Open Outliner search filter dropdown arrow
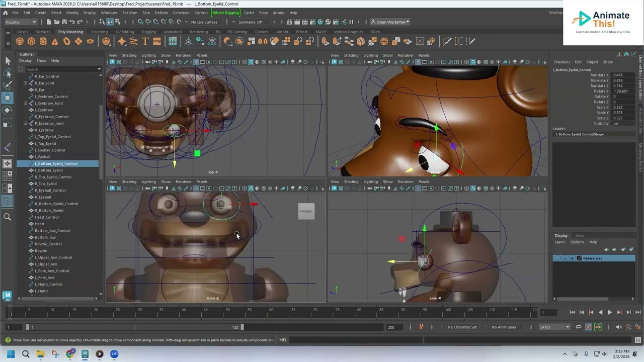The width and height of the screenshot is (644, 362). pos(99,69)
